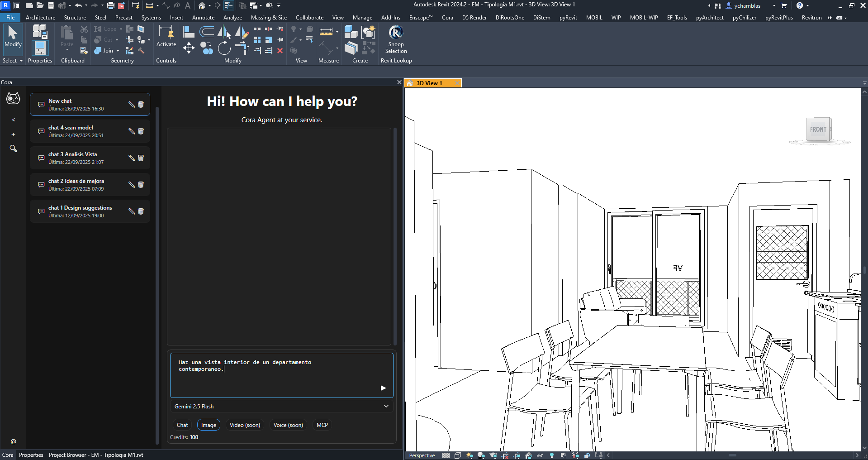This screenshot has height=460, width=868.
Task: Select the Mirror - Pick Axis tool
Action: [x=223, y=31]
